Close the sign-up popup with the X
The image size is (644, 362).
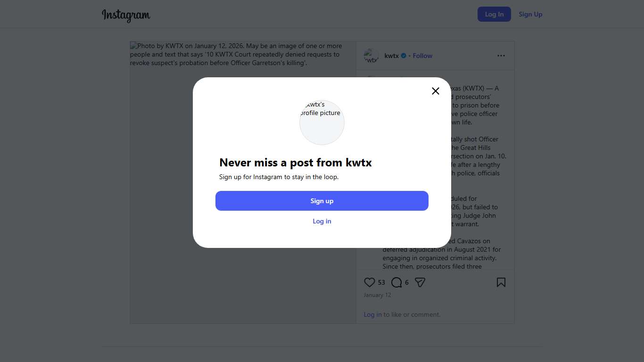(436, 91)
